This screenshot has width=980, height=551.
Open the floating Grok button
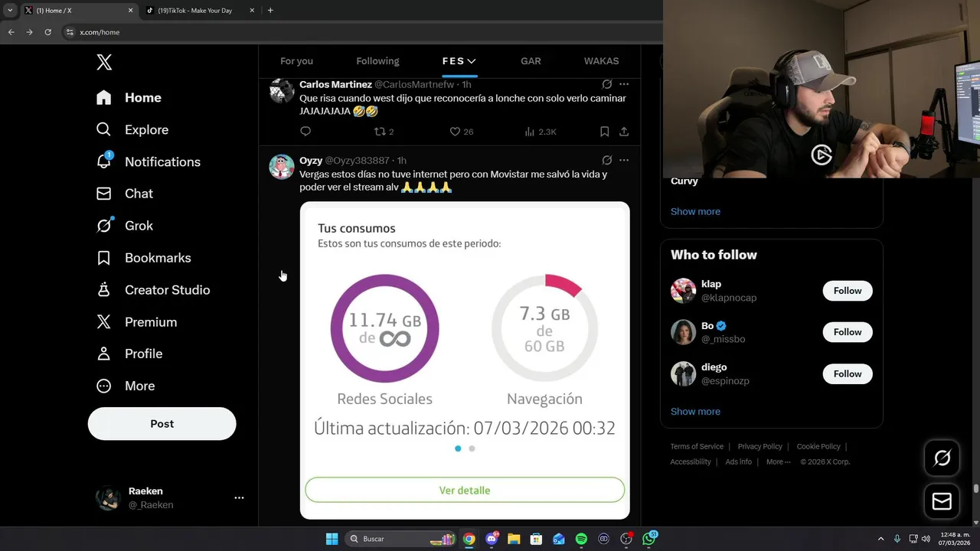pyautogui.click(x=942, y=458)
